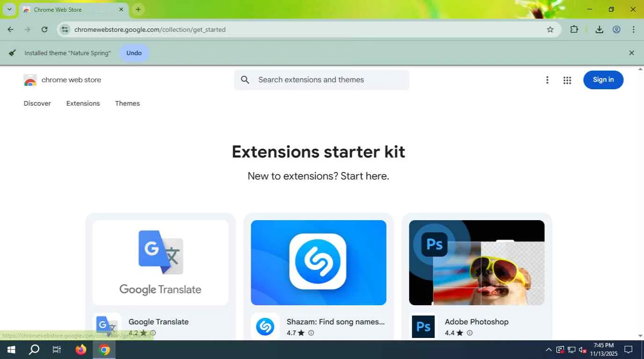View site information for chromewebstore.google.com
The height and width of the screenshot is (359, 644).
[65, 29]
